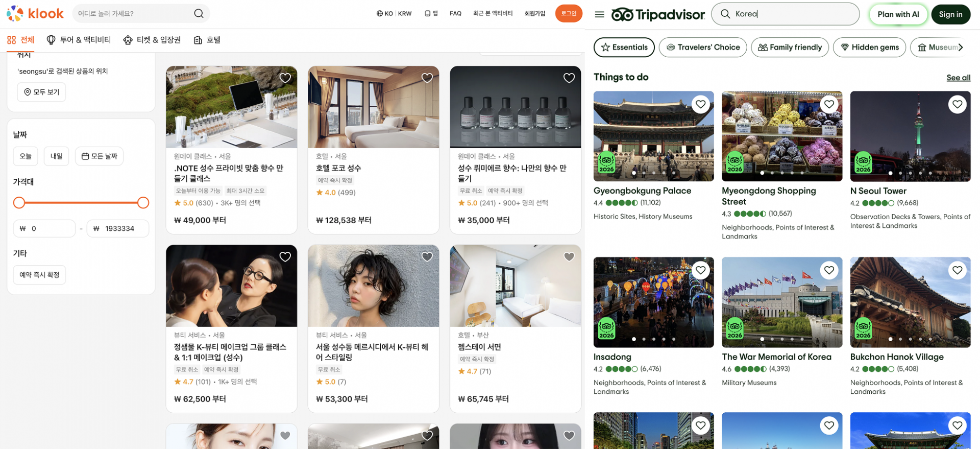Select the 오늘 date filter
980x449 pixels.
point(26,156)
